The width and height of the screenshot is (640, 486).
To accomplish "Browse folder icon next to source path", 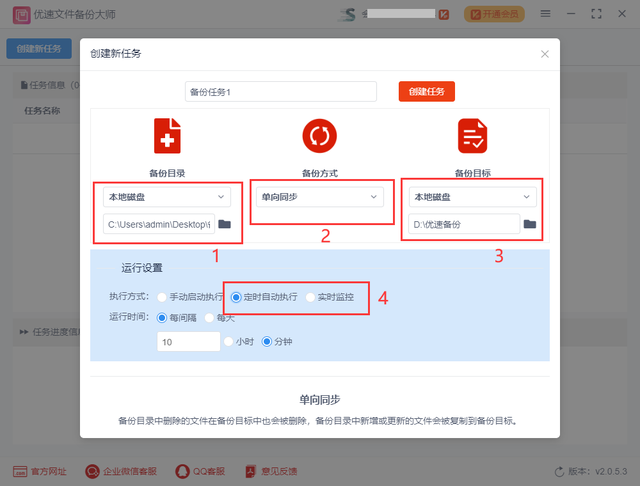I will [x=224, y=224].
